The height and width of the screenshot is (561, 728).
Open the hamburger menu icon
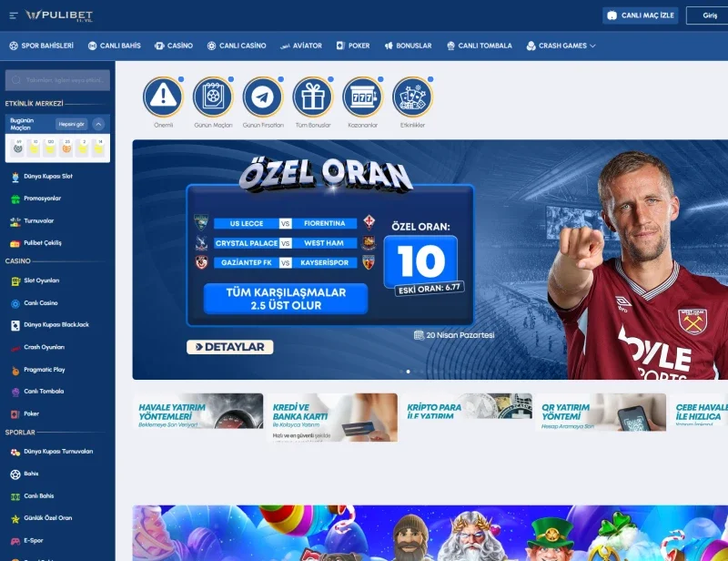click(x=14, y=15)
